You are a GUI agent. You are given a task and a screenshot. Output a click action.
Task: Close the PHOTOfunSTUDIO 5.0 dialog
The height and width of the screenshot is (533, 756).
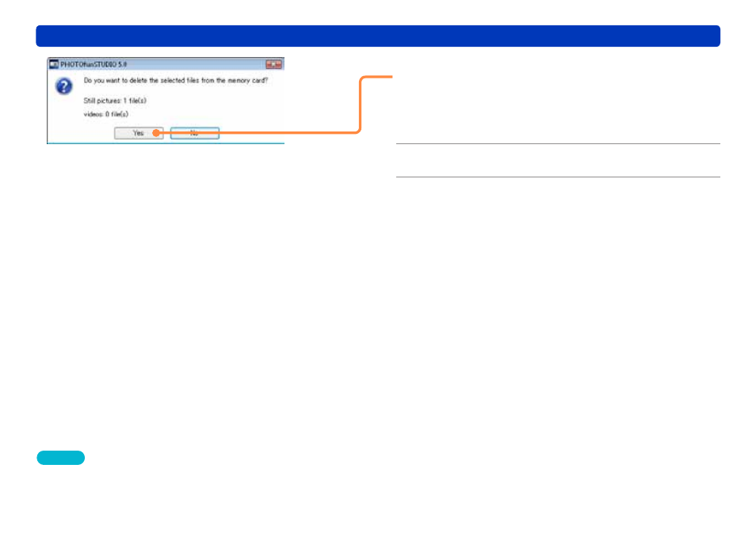(274, 64)
